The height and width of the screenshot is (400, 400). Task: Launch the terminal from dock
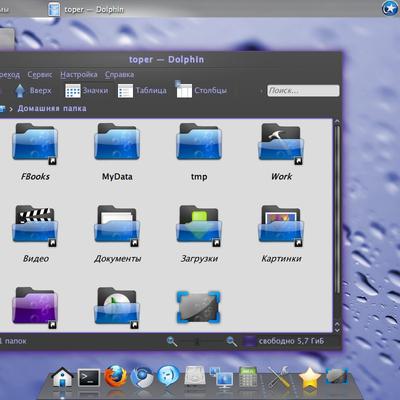click(89, 378)
